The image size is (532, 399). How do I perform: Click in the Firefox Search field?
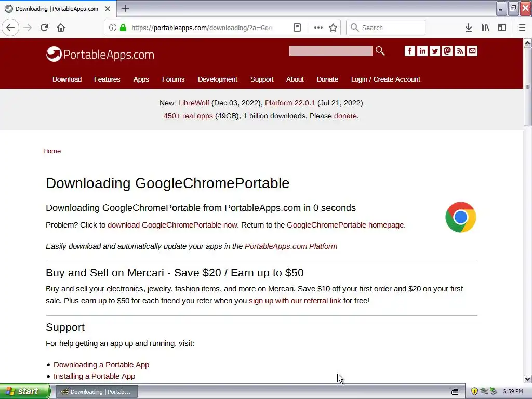pyautogui.click(x=385, y=28)
